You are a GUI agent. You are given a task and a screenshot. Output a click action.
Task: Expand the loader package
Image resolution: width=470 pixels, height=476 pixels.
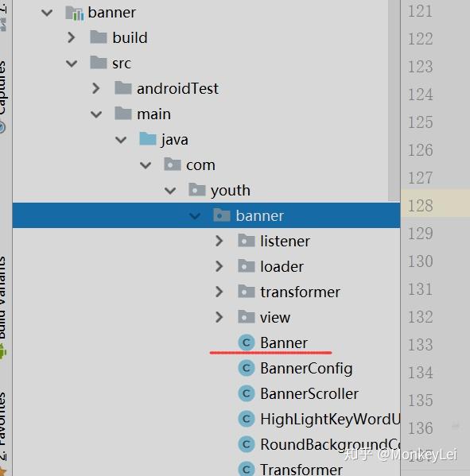pyautogui.click(x=219, y=266)
